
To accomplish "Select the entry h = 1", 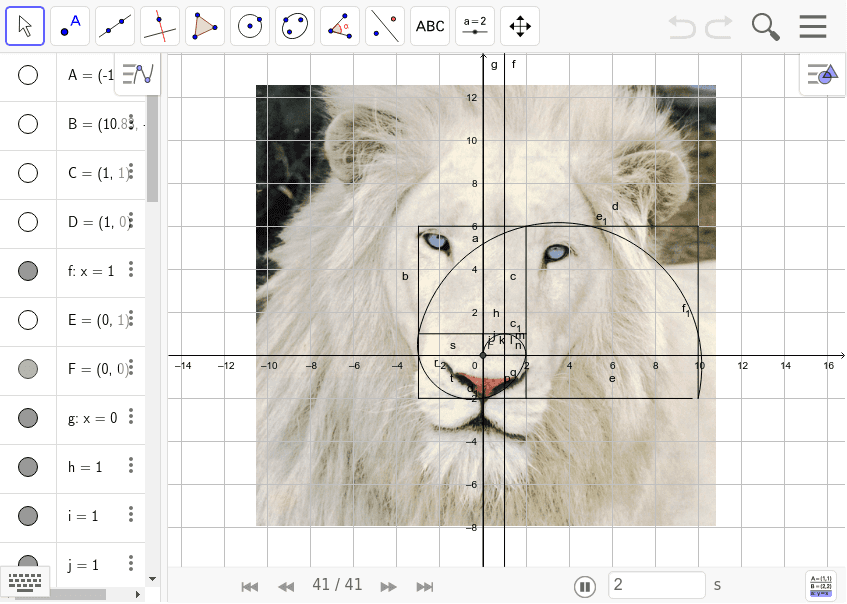I will (85, 467).
